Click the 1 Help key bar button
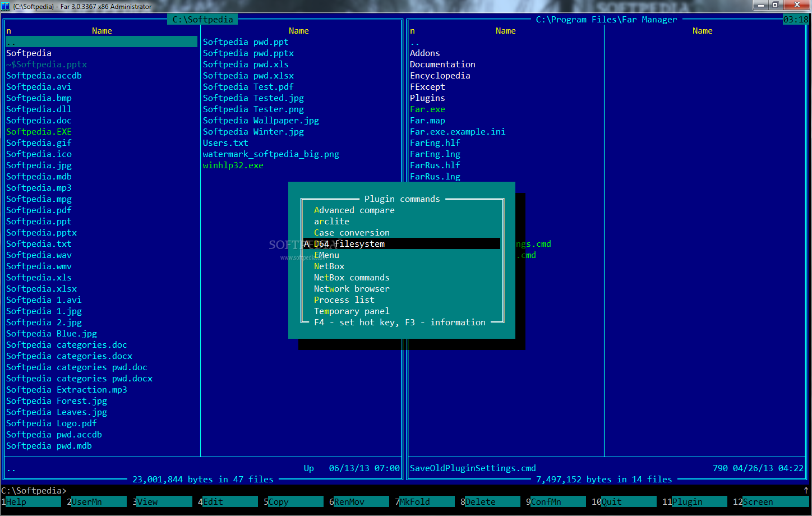Image resolution: width=812 pixels, height=516 pixels. [x=31, y=502]
